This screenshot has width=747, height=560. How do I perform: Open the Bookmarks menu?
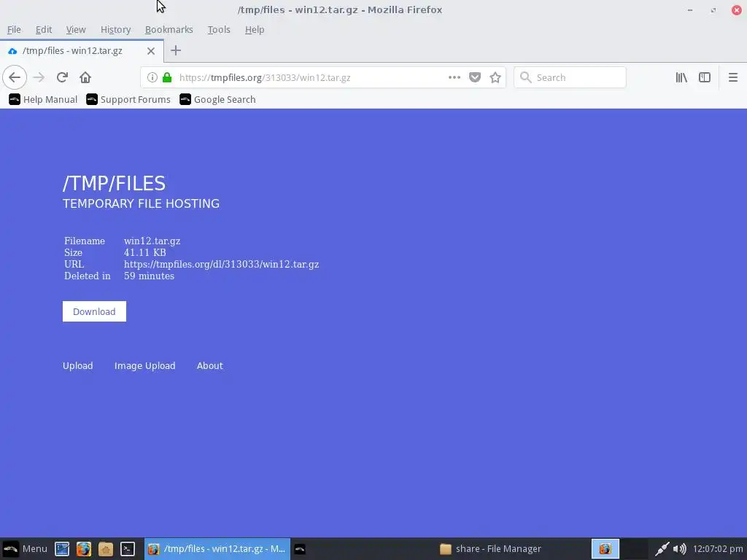169,29
